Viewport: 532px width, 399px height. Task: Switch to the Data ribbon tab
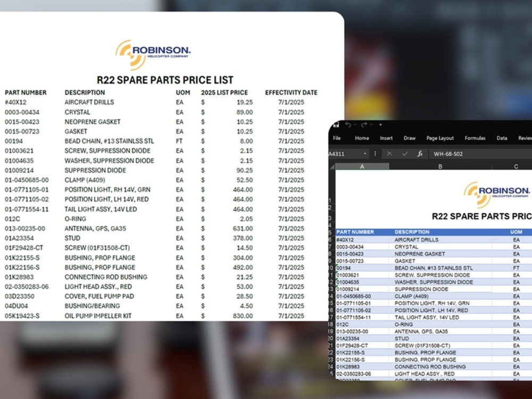(502, 138)
